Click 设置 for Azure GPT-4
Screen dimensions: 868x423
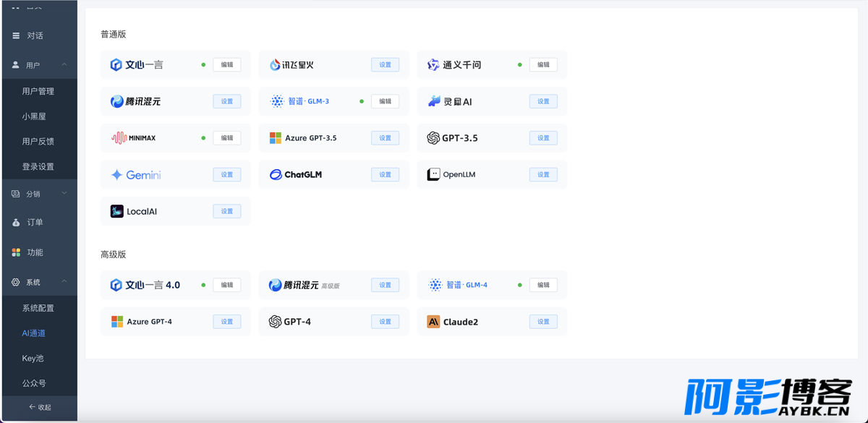coord(227,322)
